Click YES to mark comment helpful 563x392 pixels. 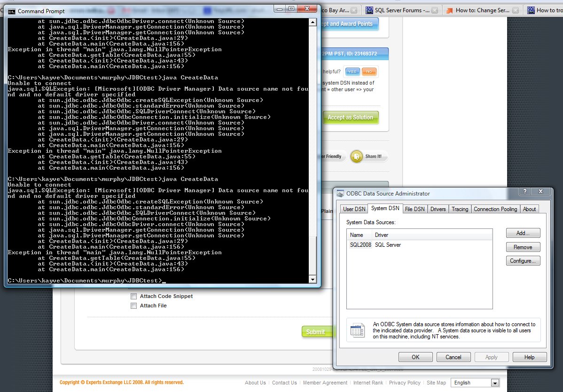[352, 71]
